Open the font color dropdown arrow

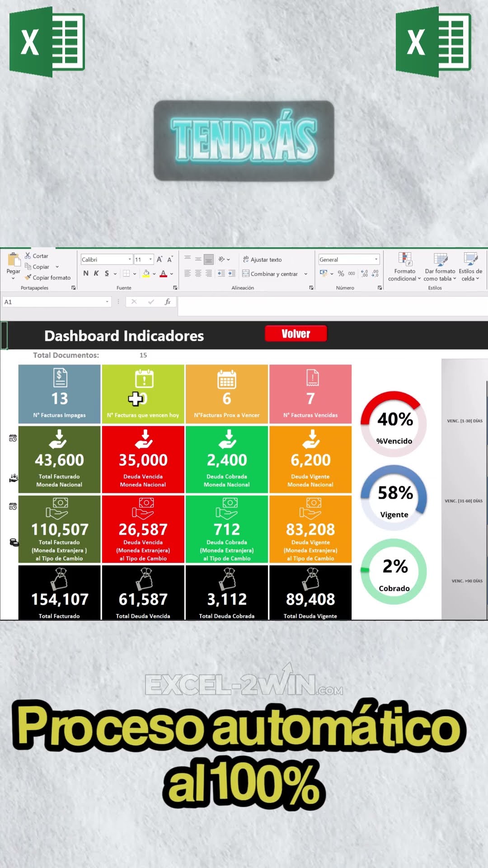pos(172,274)
